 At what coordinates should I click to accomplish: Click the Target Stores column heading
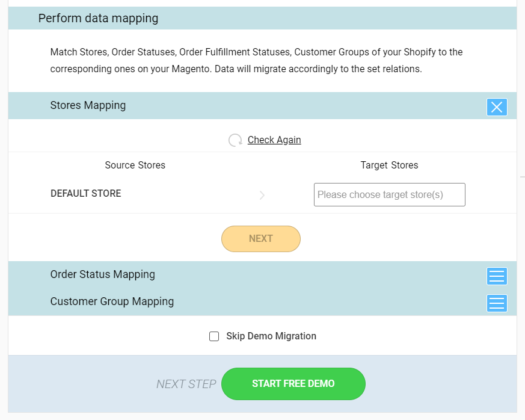point(390,165)
